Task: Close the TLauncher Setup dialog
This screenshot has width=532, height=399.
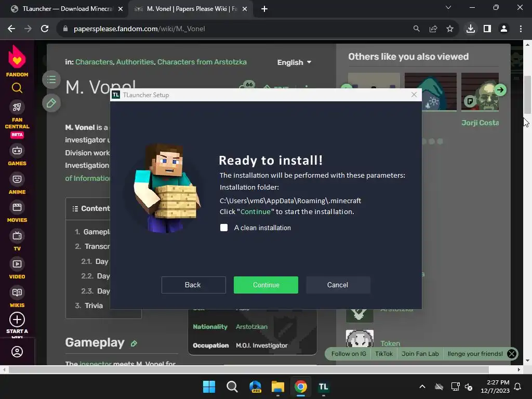Action: (414, 95)
